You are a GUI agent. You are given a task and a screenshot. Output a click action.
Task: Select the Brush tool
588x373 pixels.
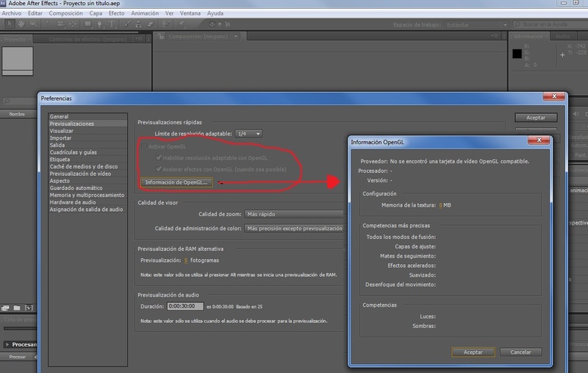click(x=127, y=24)
